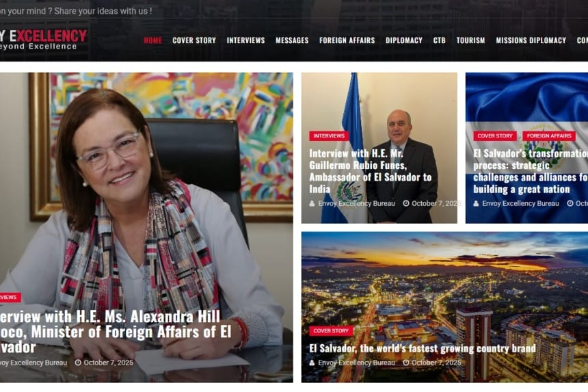Click clock icon on Alexandra Hill interview date

78,363
